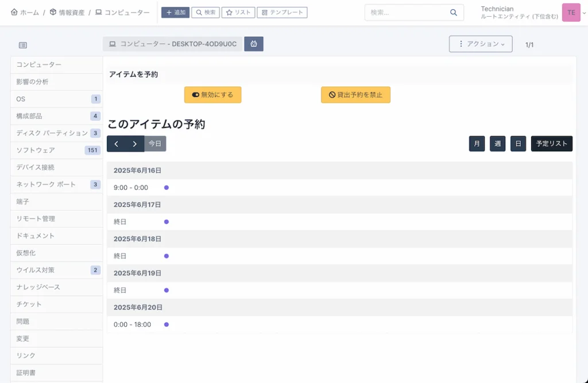Open the 端子 tab

tap(57, 202)
